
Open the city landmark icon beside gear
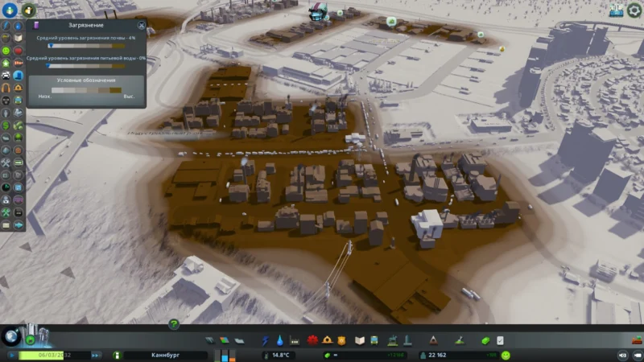tap(616, 10)
